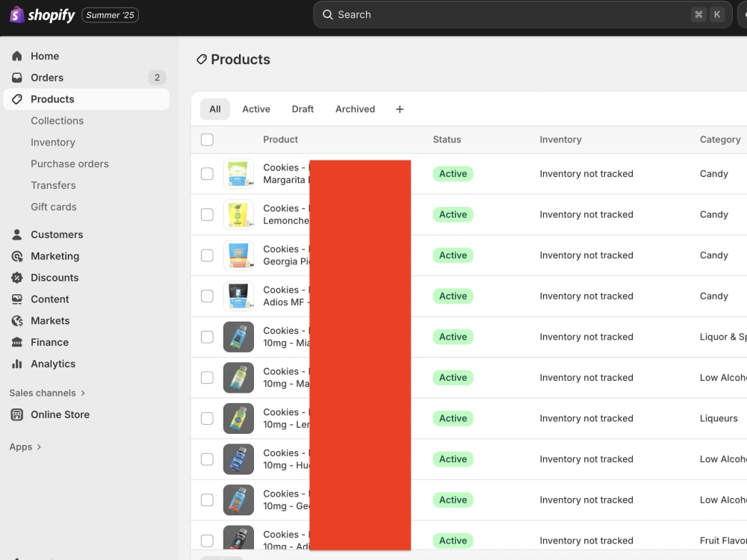Sort by the Status column header
Viewport: 747px width, 560px height.
point(447,140)
